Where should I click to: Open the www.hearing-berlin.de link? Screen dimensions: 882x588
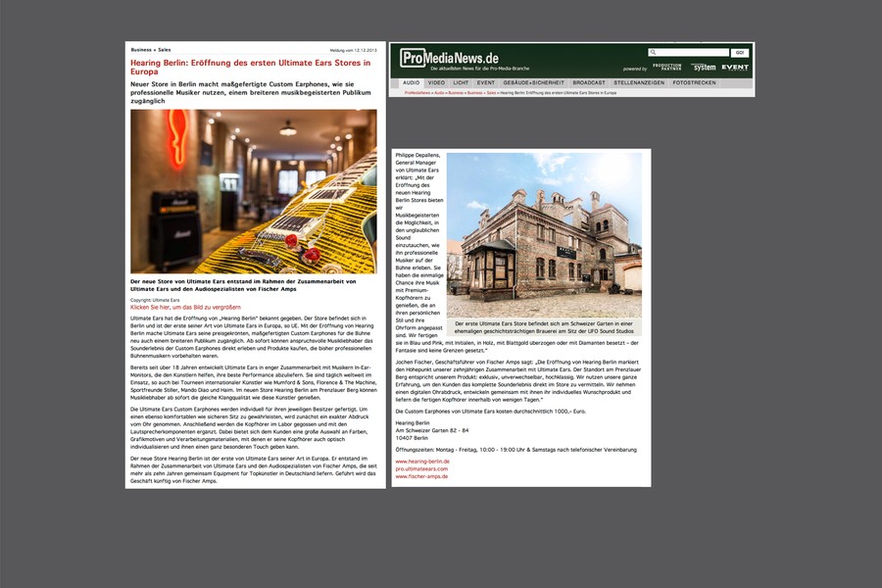(422, 462)
